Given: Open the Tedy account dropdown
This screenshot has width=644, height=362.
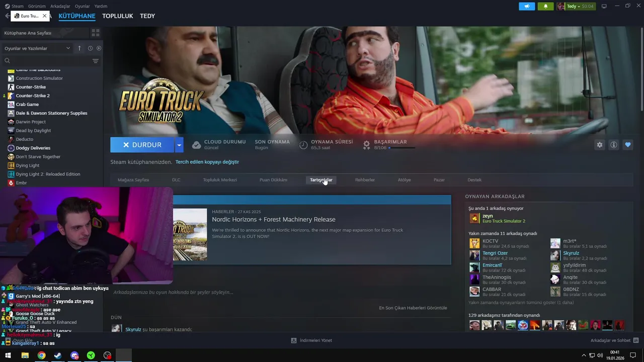Looking at the screenshot, I should (576, 7).
